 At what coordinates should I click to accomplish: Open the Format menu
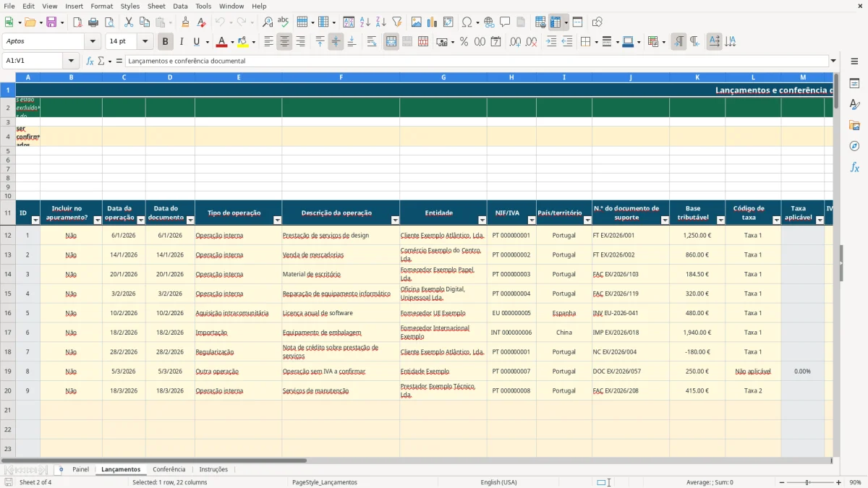[x=102, y=6]
